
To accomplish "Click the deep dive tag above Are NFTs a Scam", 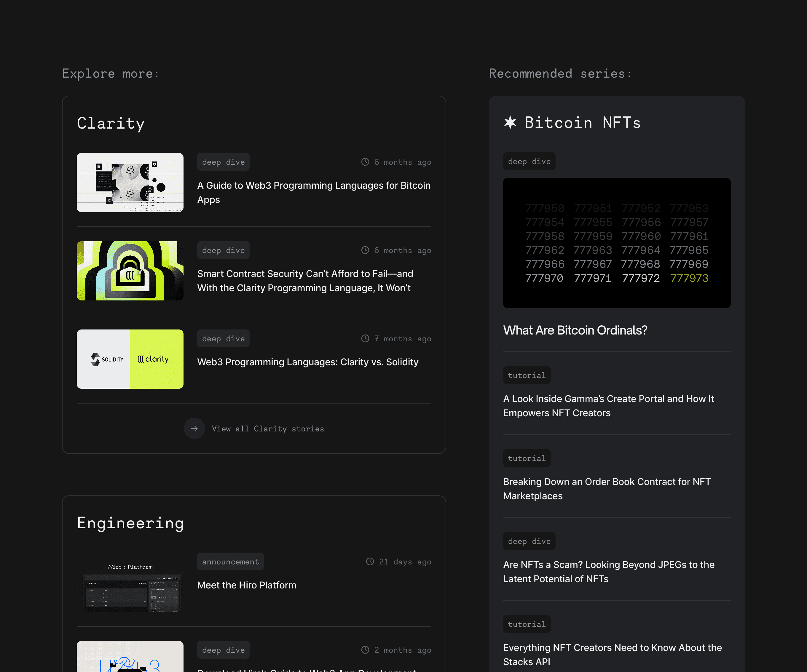I will (x=530, y=541).
